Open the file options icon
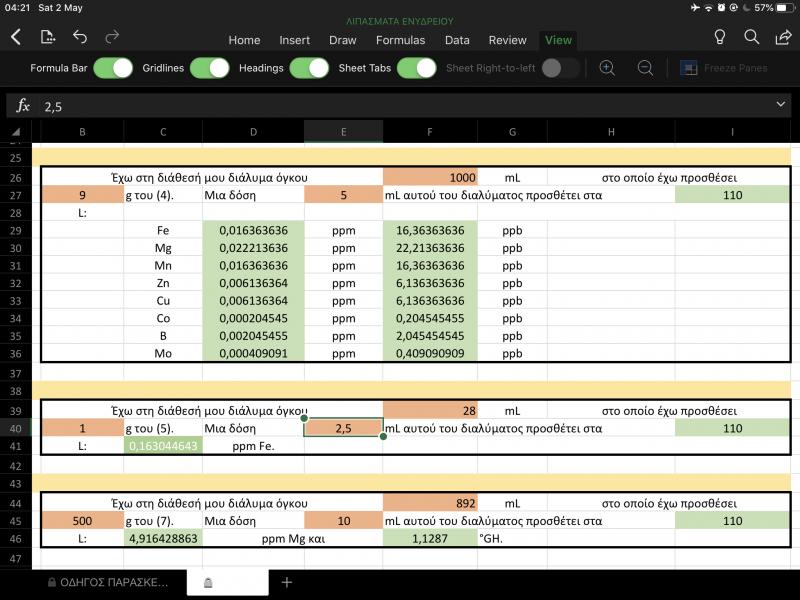 (48, 38)
